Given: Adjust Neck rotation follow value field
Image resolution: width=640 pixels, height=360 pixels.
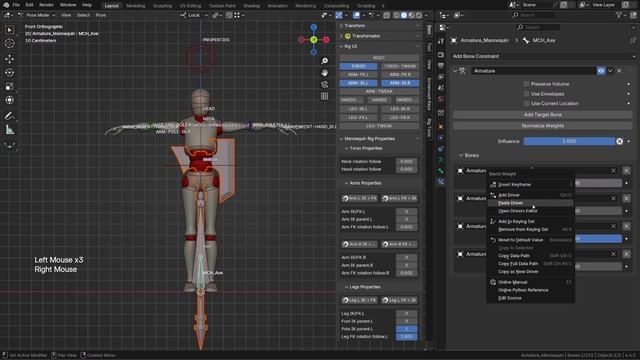Looking at the screenshot, I should (407, 161).
